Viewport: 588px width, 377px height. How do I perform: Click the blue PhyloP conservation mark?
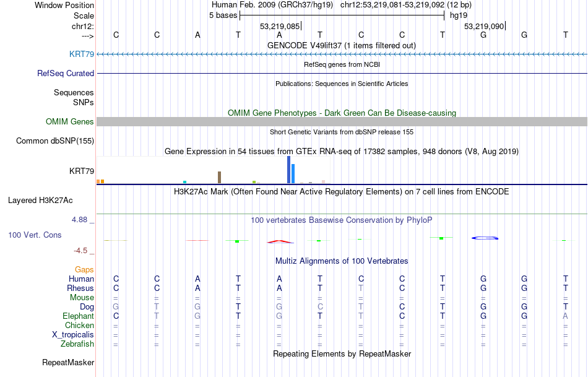(x=485, y=238)
